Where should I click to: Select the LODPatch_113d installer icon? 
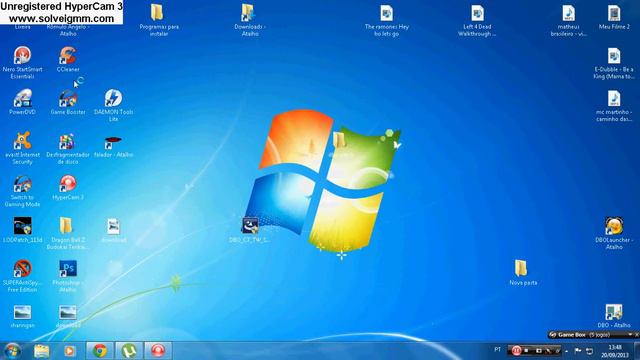click(x=22, y=230)
